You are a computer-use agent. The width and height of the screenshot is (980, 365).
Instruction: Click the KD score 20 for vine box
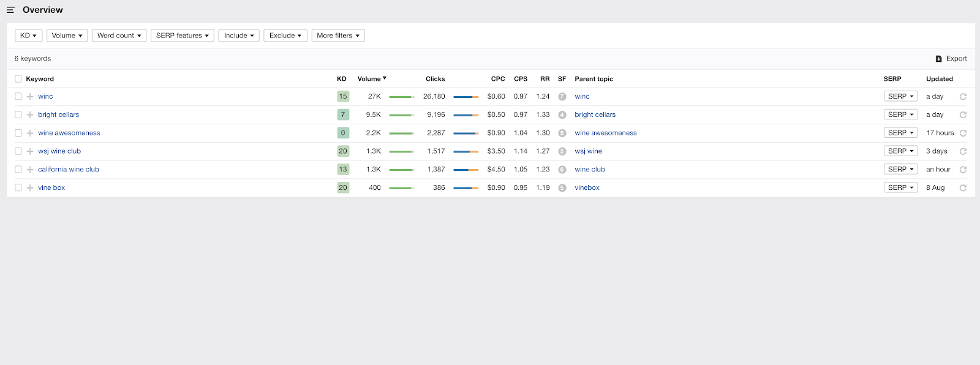coord(343,188)
